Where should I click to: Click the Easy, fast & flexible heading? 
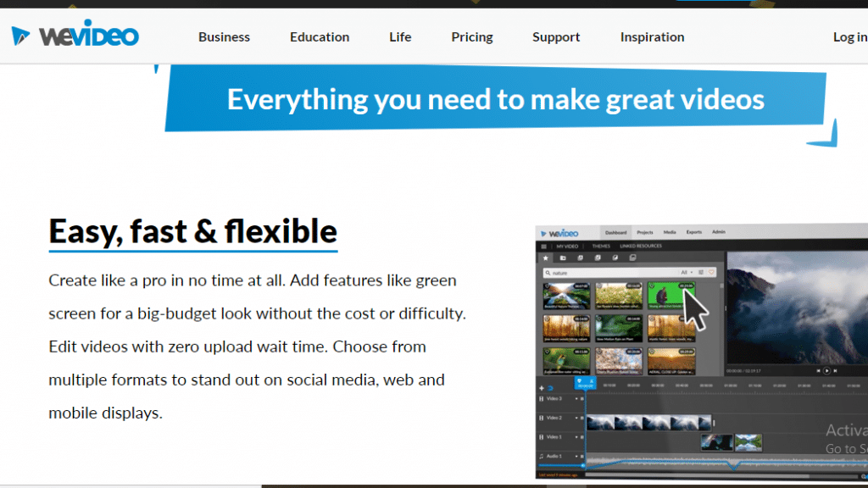(192, 231)
